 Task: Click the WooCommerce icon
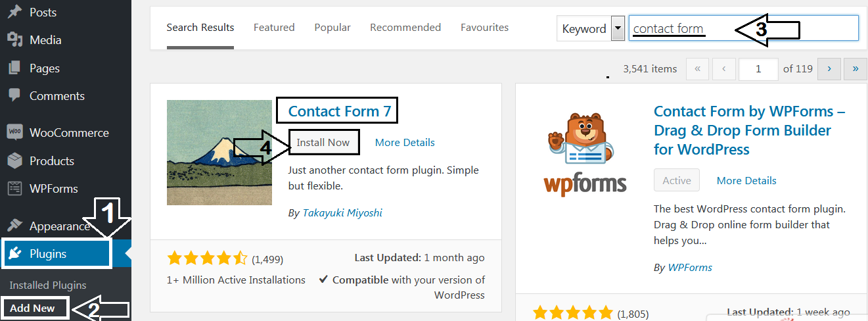(x=14, y=132)
